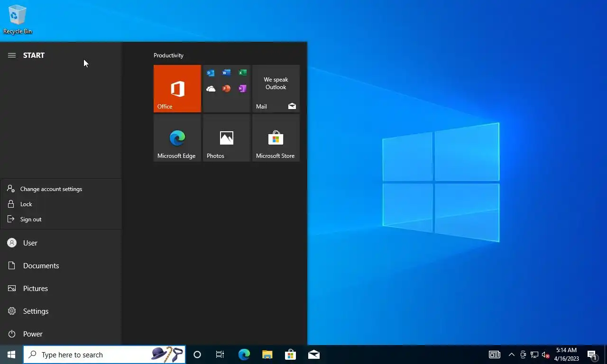Open News and interests on the taskbar

pos(495,355)
